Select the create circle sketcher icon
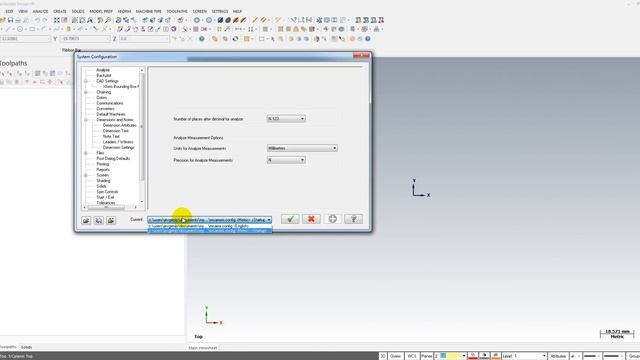This screenshot has height=360, width=640. (20, 29)
